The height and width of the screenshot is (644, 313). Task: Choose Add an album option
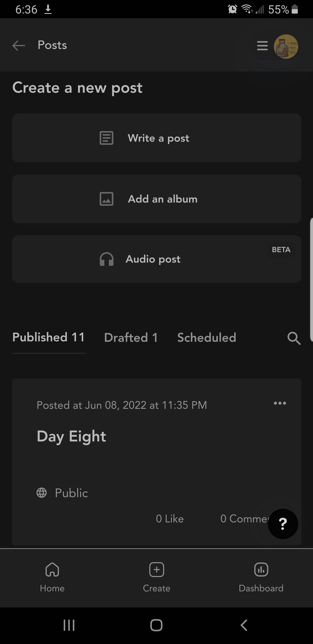coord(157,199)
